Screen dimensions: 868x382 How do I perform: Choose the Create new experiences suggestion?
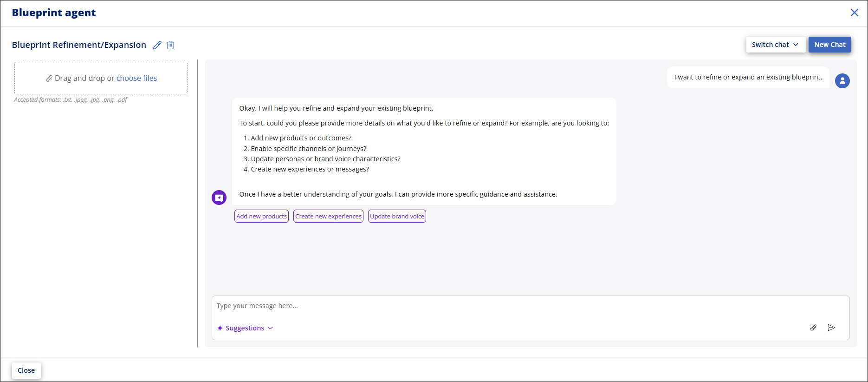click(328, 216)
